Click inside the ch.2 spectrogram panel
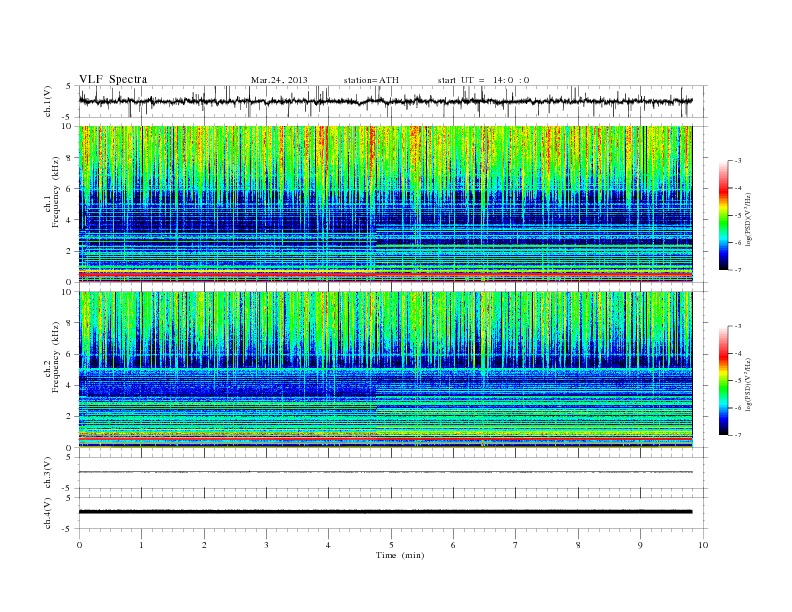The image size is (792, 612). click(x=385, y=369)
